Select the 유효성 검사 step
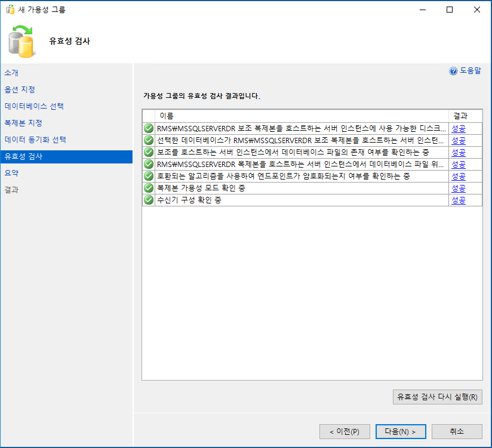Screen dimensions: 492x448 [66, 156]
